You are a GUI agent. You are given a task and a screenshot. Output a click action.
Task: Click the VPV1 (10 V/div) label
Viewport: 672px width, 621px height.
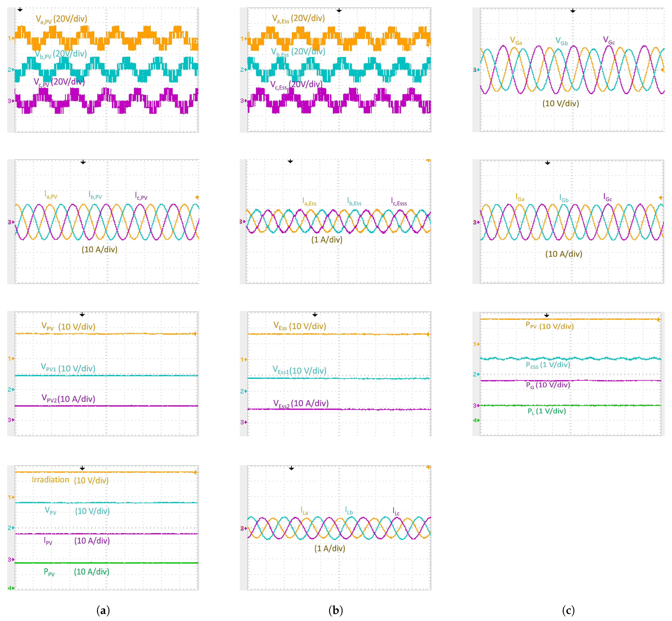tap(68, 368)
